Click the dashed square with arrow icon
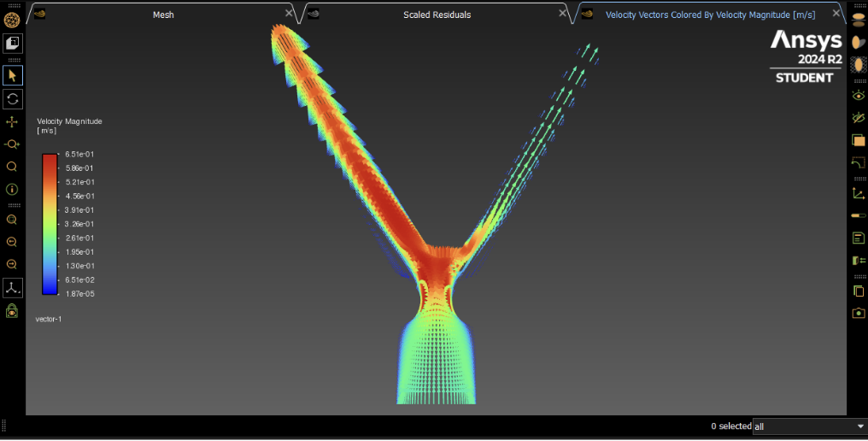Screen dimensions: 868x441 pos(859,162)
